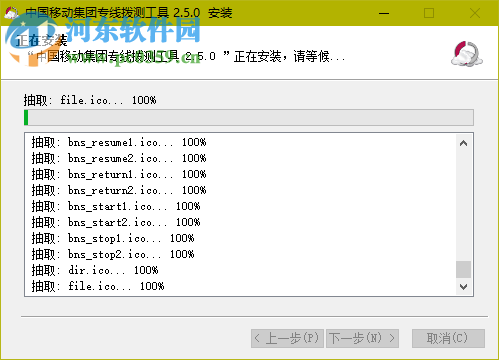Click the maximize button in title bar
The width and height of the screenshot is (499, 360).
pos(429,13)
